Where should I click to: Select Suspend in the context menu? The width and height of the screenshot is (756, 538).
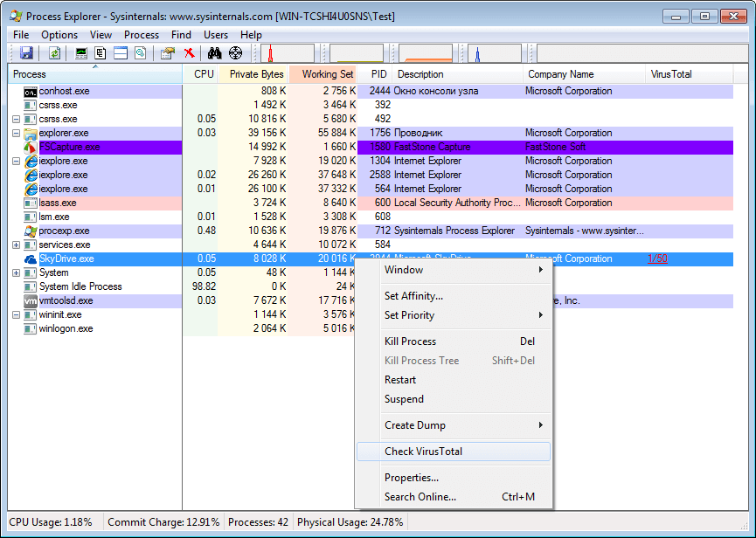[x=454, y=399]
